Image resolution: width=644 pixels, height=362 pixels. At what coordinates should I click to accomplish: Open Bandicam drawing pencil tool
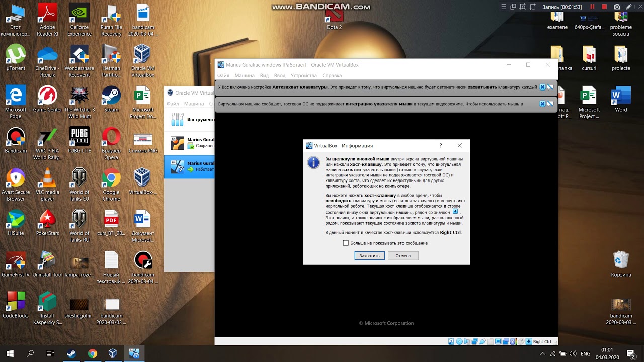(x=629, y=7)
